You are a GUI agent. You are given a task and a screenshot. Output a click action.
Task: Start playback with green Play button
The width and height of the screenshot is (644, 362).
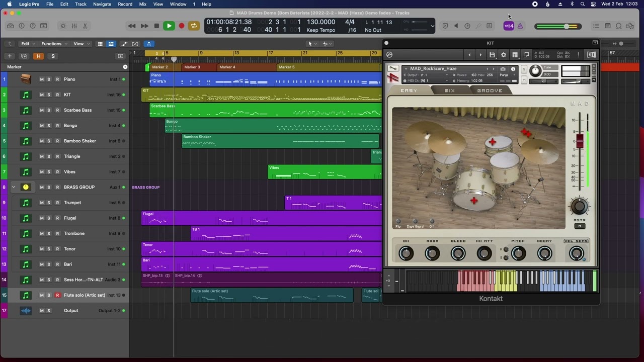[169, 26]
